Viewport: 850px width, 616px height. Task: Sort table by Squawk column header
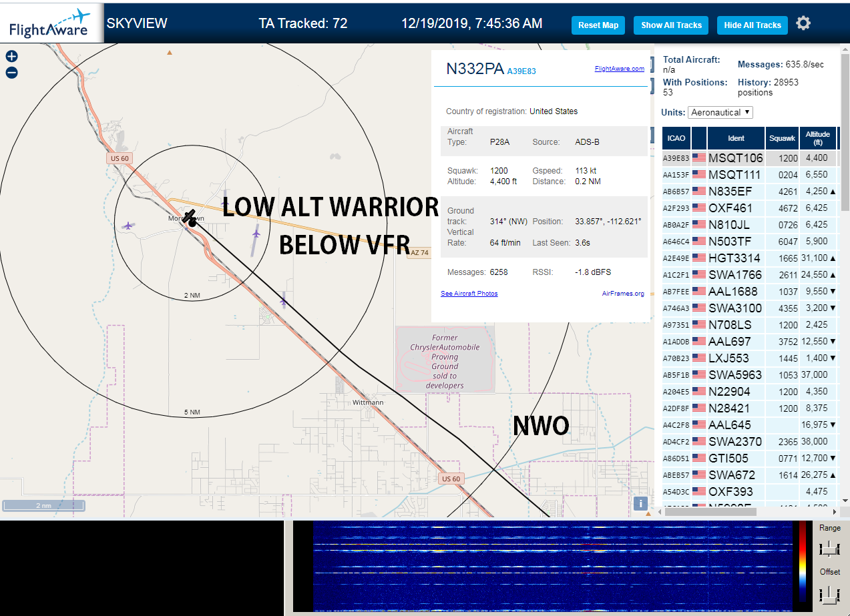pyautogui.click(x=783, y=138)
